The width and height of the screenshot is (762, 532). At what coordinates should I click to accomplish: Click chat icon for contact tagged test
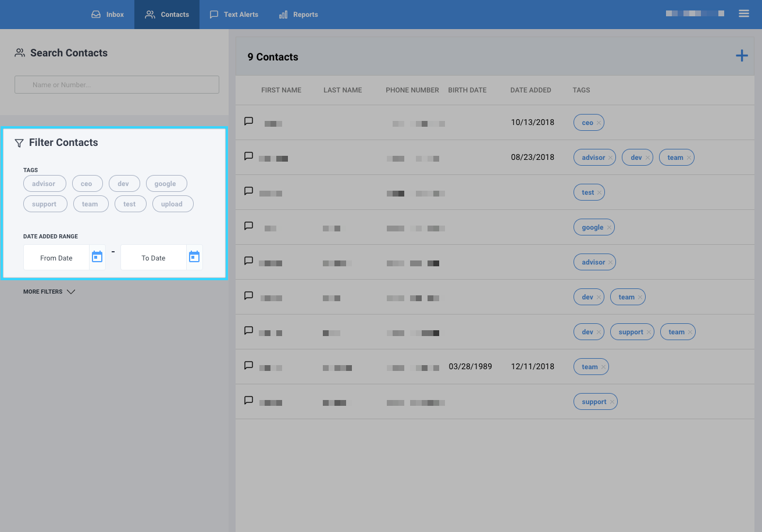248,191
